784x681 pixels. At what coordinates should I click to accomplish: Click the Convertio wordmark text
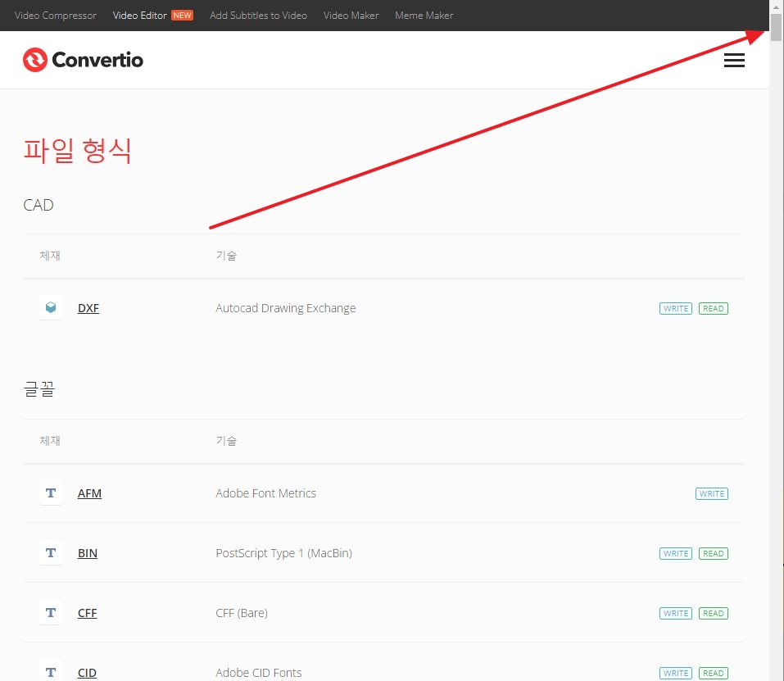click(97, 60)
